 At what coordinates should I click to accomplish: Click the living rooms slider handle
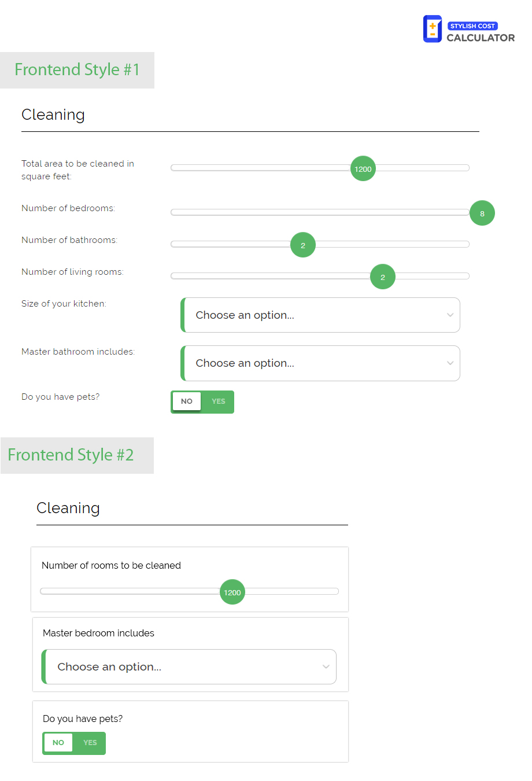click(x=383, y=277)
